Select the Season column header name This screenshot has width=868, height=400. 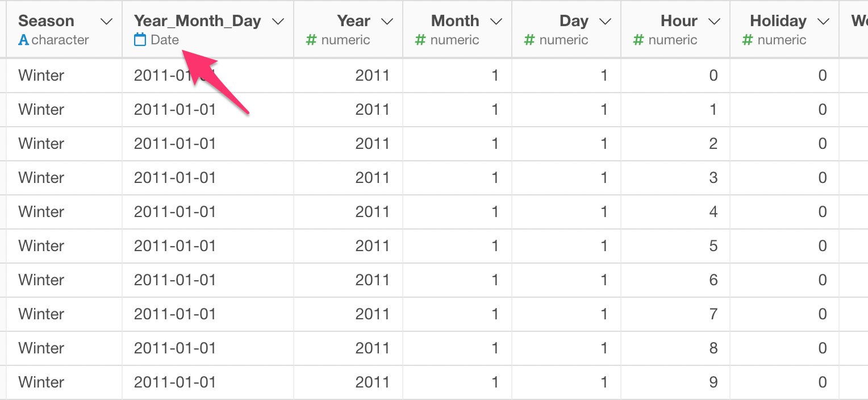click(x=46, y=21)
